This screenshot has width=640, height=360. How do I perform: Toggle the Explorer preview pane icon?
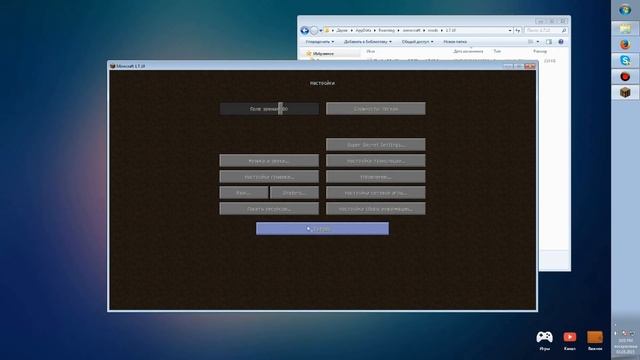[x=549, y=42]
